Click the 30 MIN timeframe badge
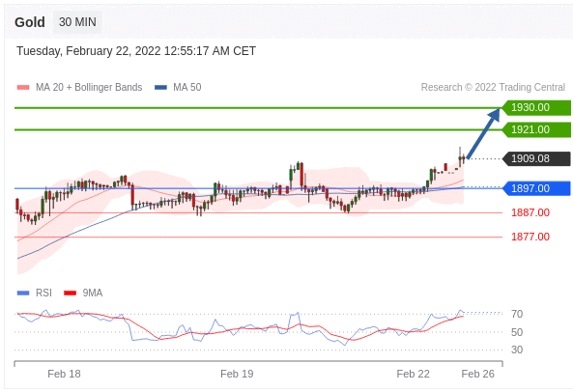The height and width of the screenshot is (392, 573). (x=77, y=22)
